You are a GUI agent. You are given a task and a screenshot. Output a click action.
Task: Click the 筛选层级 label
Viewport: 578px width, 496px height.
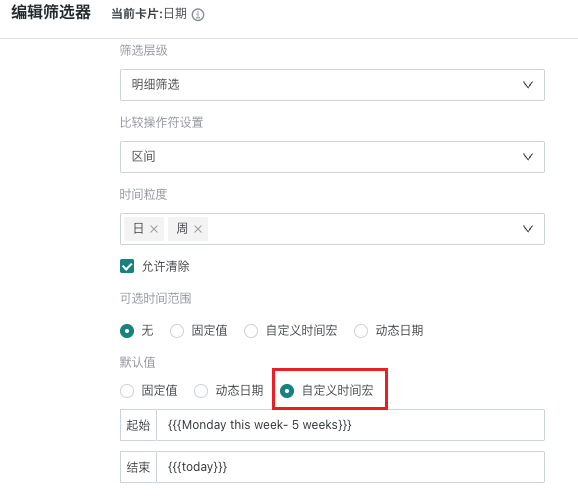point(143,50)
